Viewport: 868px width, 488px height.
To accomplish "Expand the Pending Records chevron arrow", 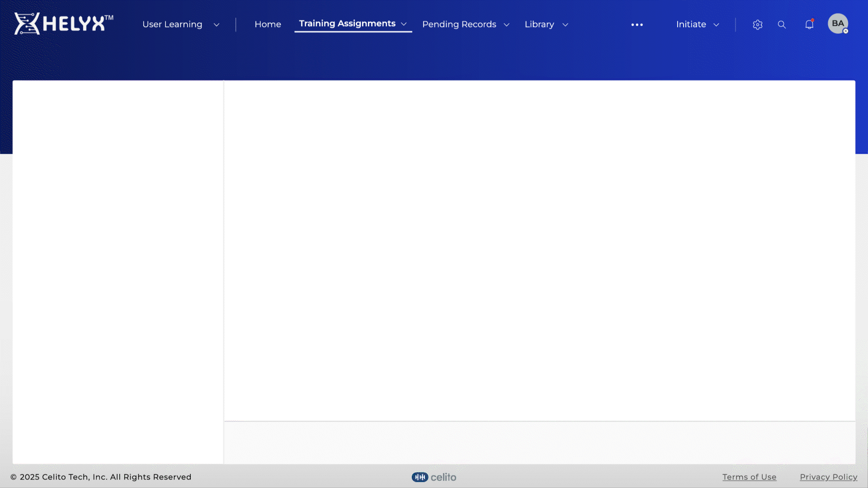I will pyautogui.click(x=506, y=25).
